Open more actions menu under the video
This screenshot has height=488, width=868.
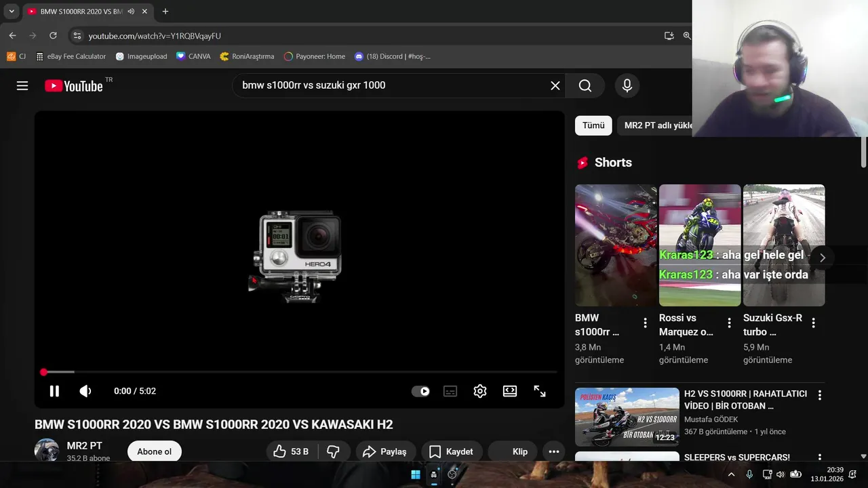[x=554, y=451]
